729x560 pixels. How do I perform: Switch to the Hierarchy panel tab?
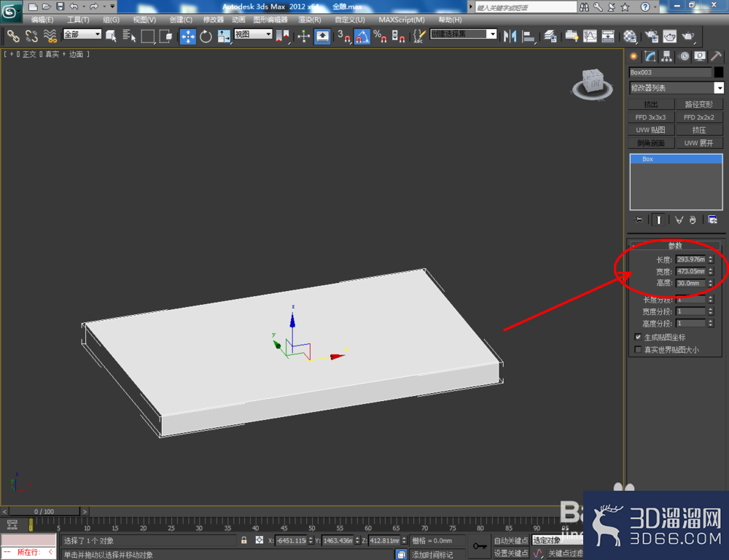coord(667,56)
